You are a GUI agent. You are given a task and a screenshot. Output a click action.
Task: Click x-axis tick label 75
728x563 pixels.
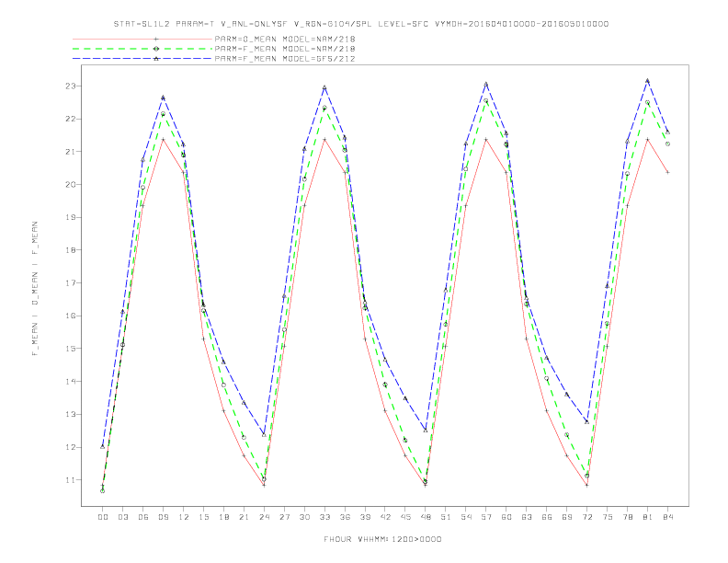tap(608, 517)
